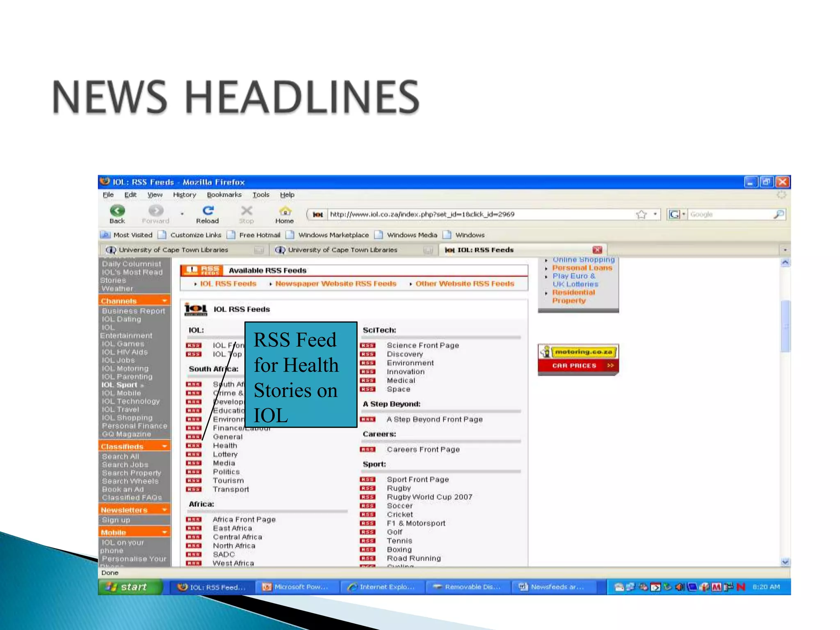Click the search magnifier icon

pos(778,215)
